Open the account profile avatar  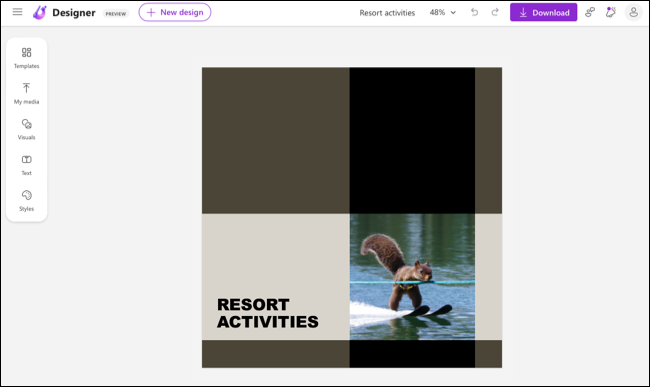[633, 12]
